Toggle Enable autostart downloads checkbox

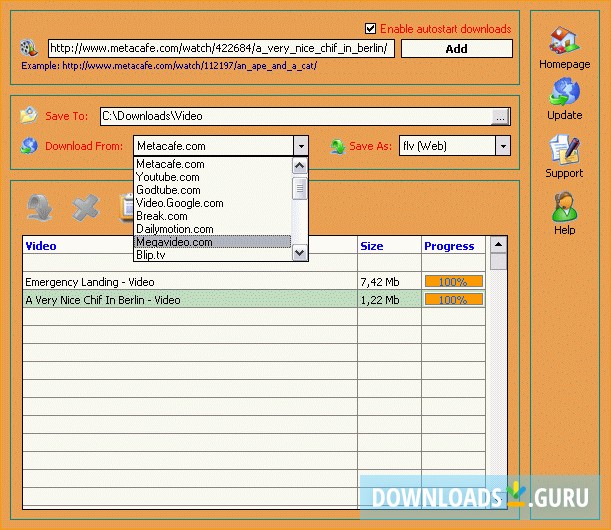[x=370, y=28]
